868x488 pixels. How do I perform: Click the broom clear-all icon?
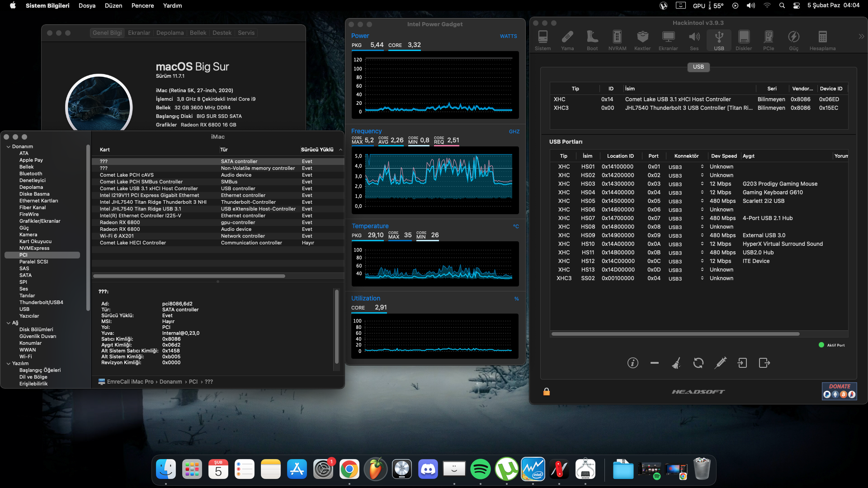pyautogui.click(x=676, y=363)
